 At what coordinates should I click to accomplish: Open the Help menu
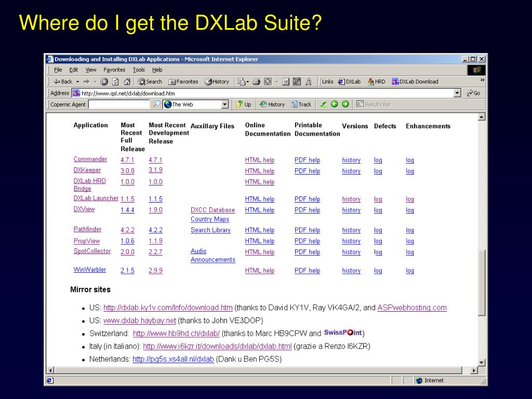157,70
